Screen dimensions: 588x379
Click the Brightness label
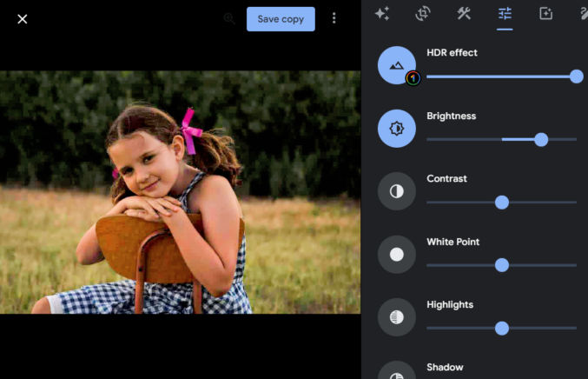[x=451, y=116]
